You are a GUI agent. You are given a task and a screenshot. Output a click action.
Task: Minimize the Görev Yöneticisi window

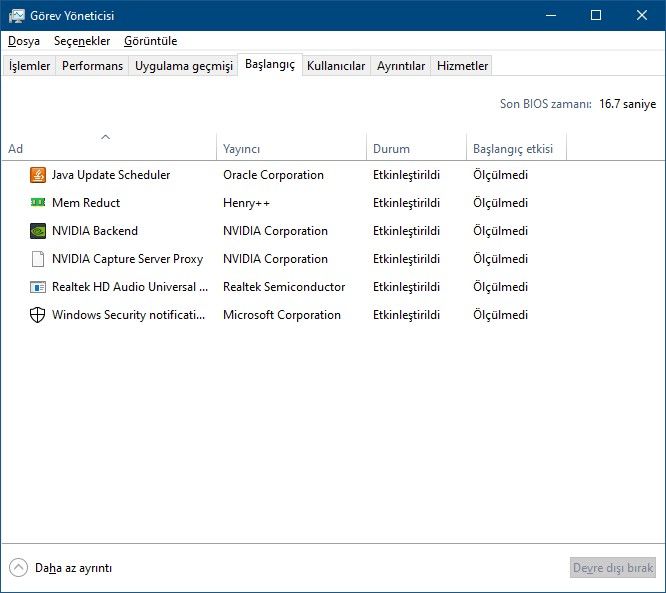click(x=551, y=15)
